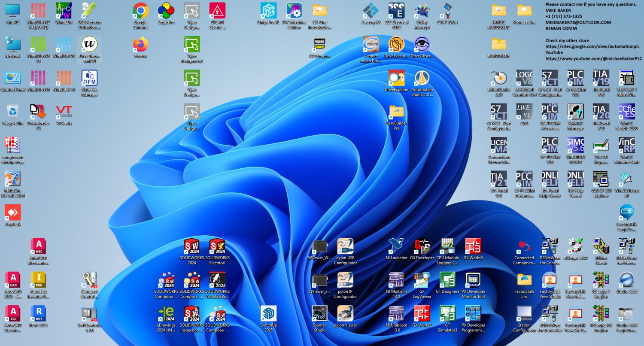Click the WinCC Runtime Start icon
Viewport: 644px width, 346px height.
pyautogui.click(x=627, y=151)
